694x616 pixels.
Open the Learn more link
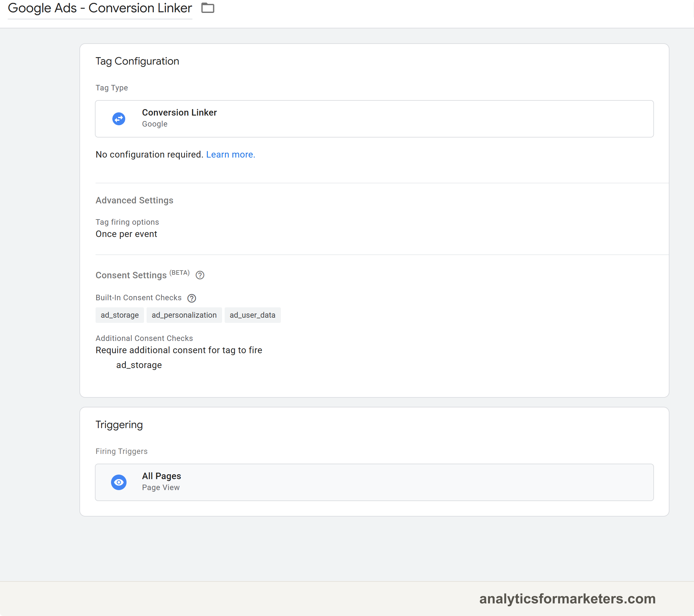(230, 155)
